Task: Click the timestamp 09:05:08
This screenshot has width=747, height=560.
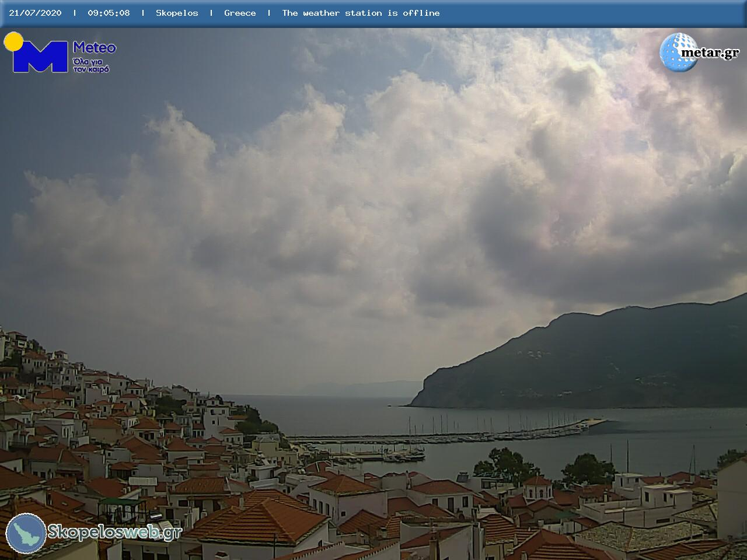Action: pos(109,13)
